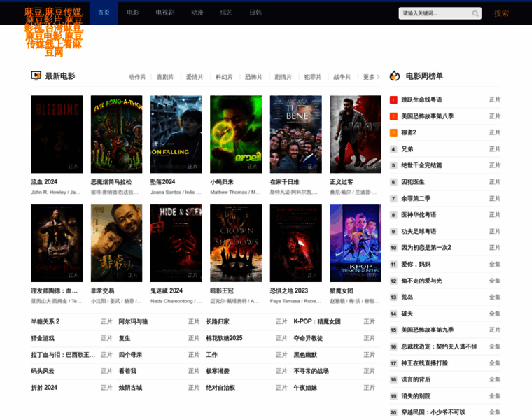Open the 非常交易 poster
This screenshot has width=532, height=420.
tap(116, 243)
